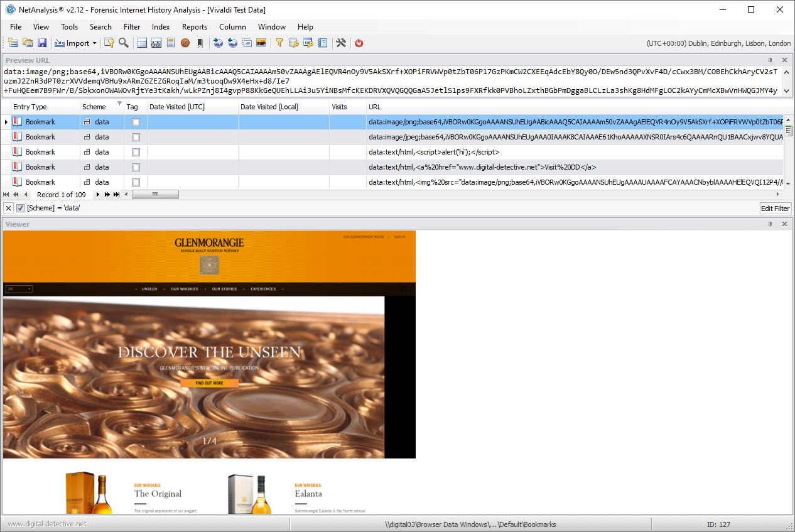Click the grid view table icon
The image size is (795, 532).
[142, 43]
